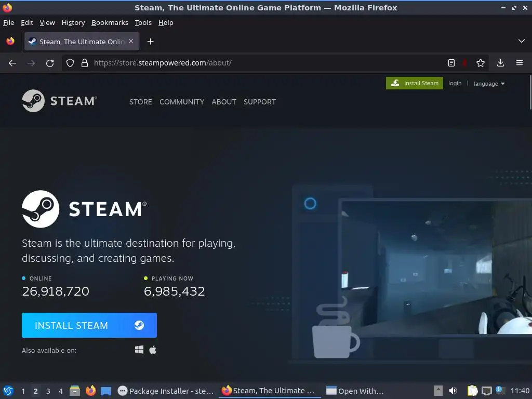The width and height of the screenshot is (532, 399).
Task: Click the Windows platform icon
Action: 139,350
